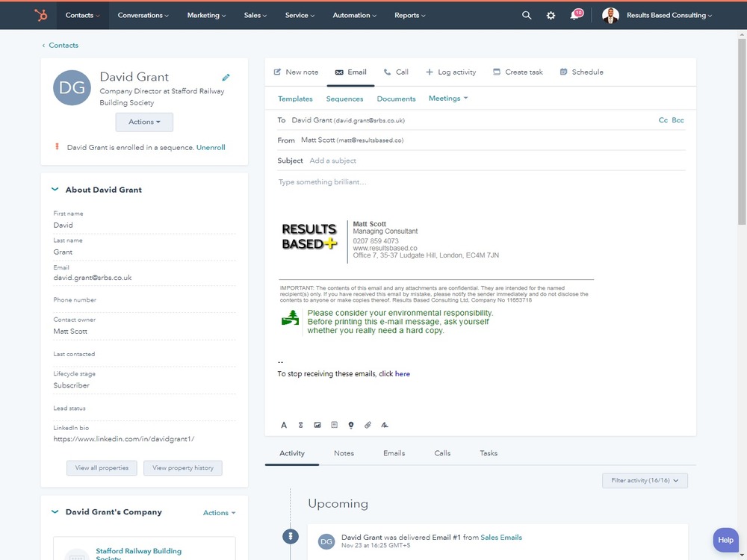
Task: Switch to the Emails tab
Action: [x=394, y=453]
